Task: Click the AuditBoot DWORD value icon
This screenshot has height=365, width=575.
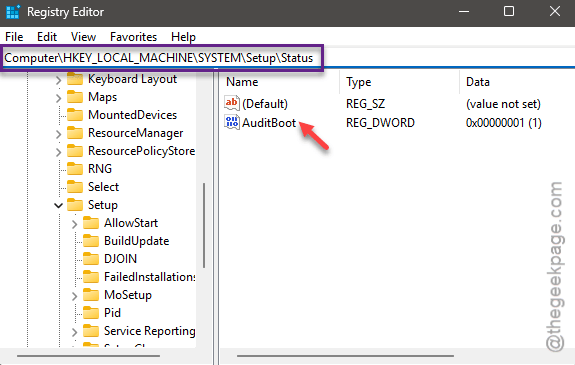Action: 232,122
